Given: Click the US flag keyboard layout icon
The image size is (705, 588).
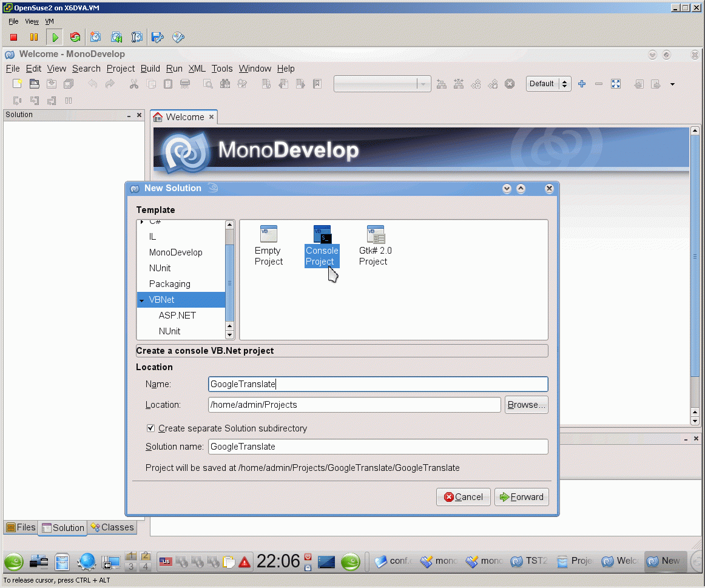Looking at the screenshot, I should [x=166, y=561].
